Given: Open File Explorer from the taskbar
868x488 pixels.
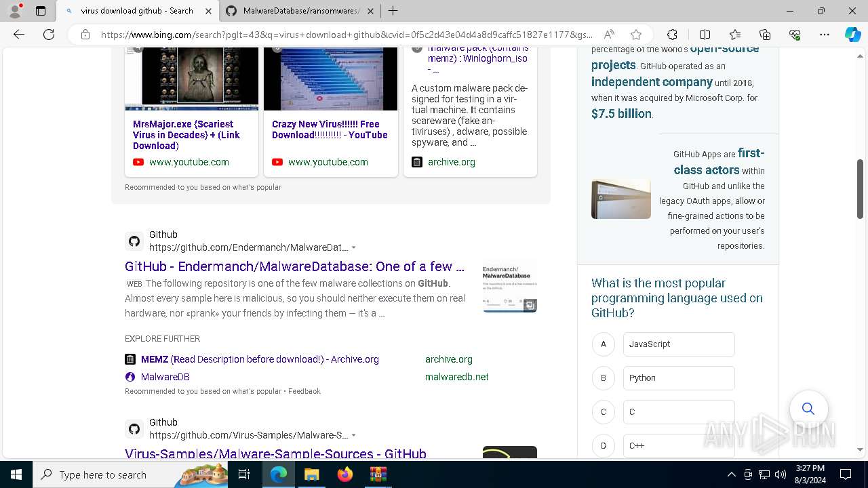Looking at the screenshot, I should 311,474.
